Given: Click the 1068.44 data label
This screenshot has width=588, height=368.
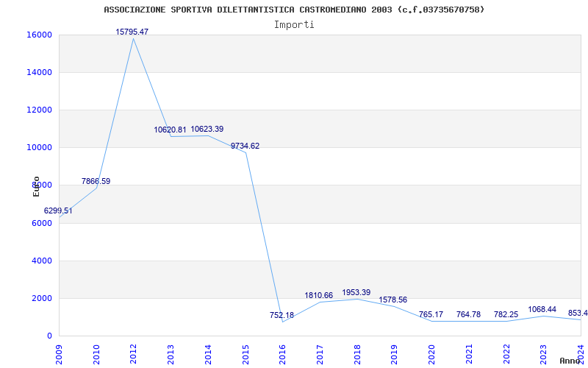Looking at the screenshot, I should tap(542, 310).
